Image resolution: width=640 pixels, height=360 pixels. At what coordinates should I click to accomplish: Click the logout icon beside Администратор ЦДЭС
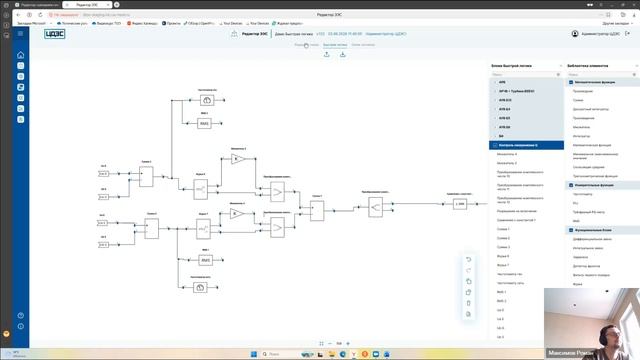tap(627, 33)
